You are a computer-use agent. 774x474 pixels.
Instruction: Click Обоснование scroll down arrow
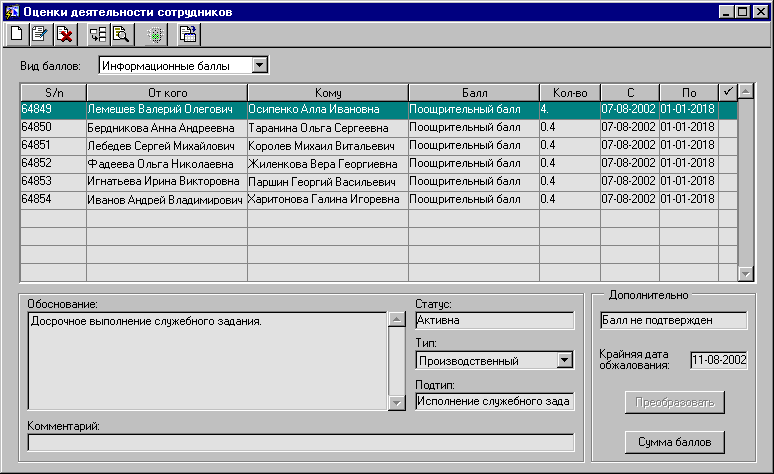click(396, 403)
